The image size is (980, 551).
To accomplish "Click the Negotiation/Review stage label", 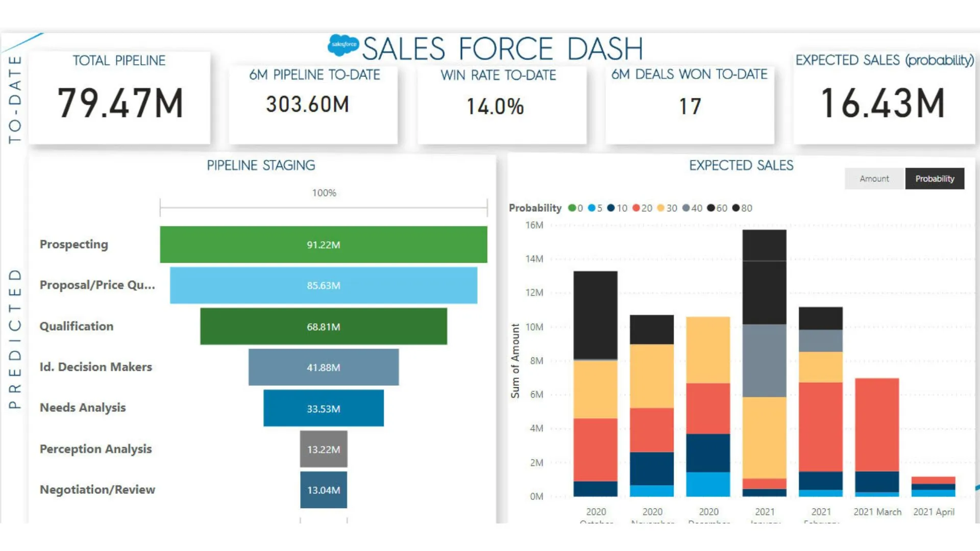I will [x=97, y=490].
